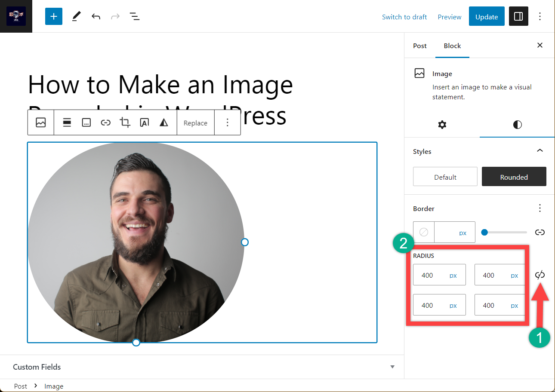The width and height of the screenshot is (555, 392).
Task: Open the block Settings gear tab
Action: click(442, 125)
